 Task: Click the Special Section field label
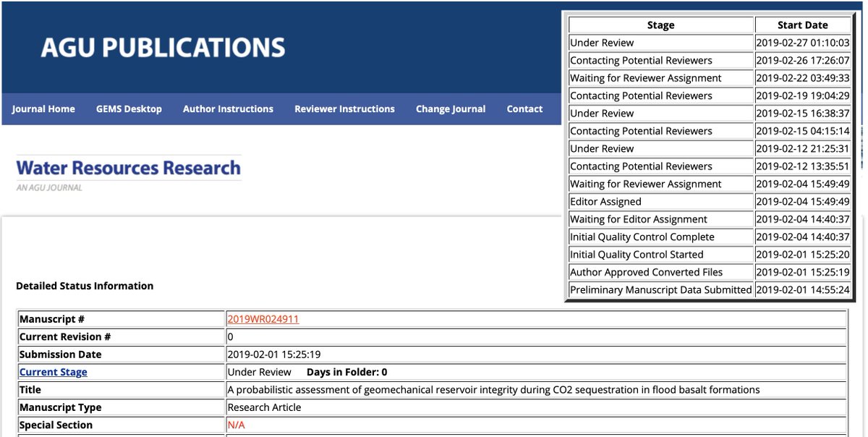click(56, 425)
